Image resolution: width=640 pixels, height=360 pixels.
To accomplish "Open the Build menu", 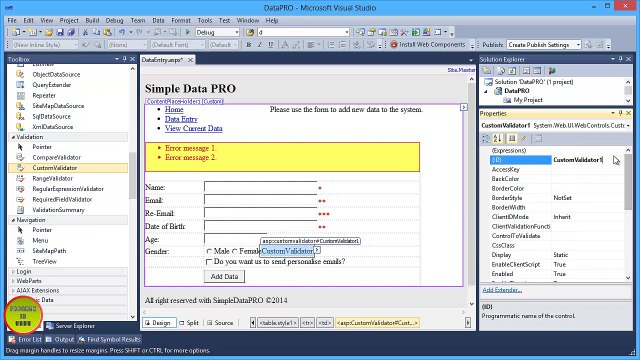I will pyautogui.click(x=92, y=20).
